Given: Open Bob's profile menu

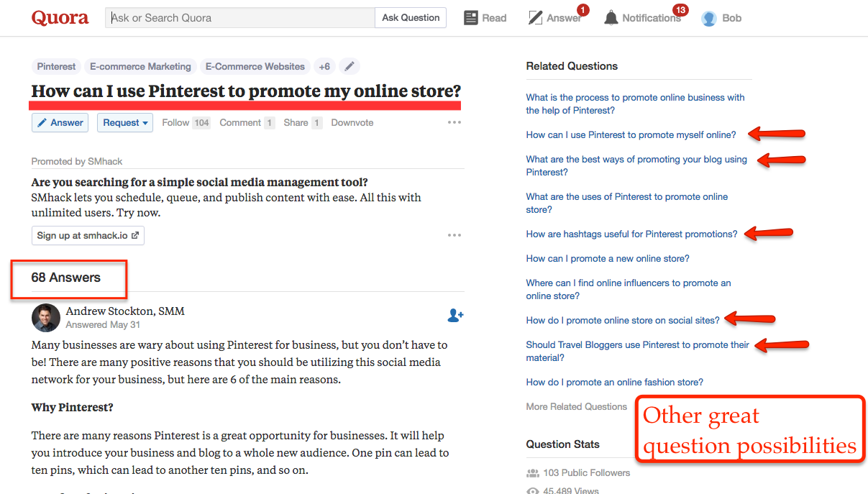Looking at the screenshot, I should (x=721, y=17).
